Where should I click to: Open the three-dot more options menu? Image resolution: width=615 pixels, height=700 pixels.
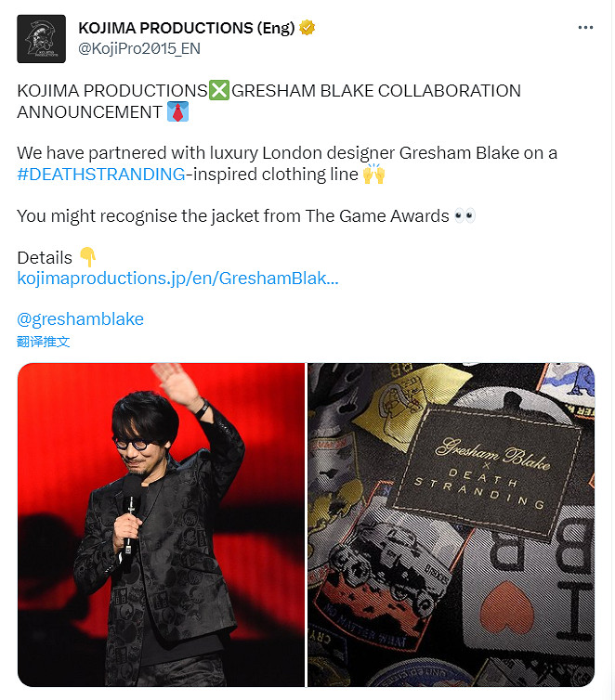(x=585, y=28)
